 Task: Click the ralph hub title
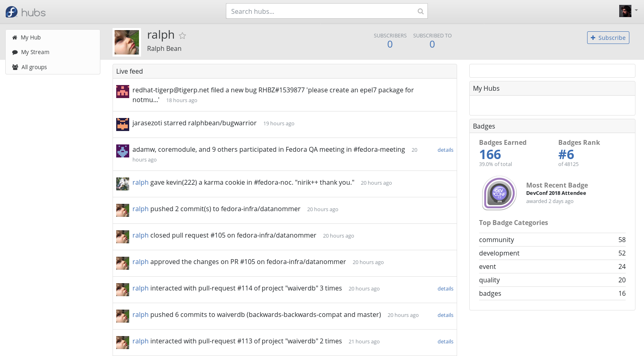[x=161, y=35]
